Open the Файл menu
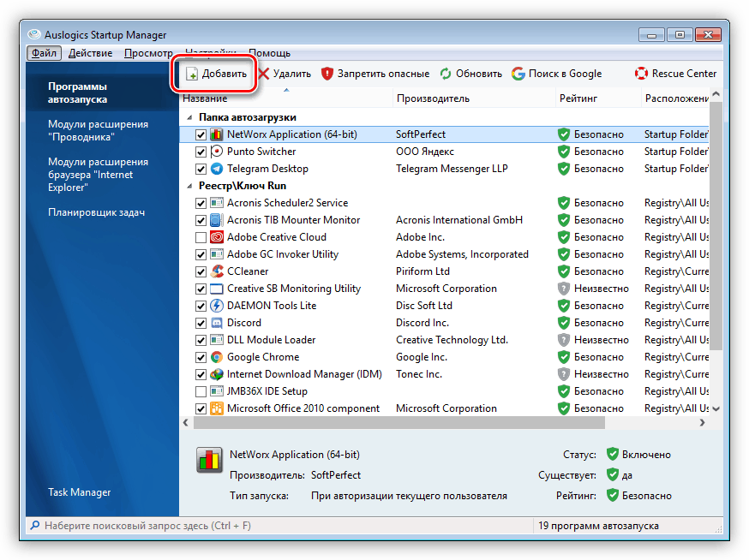 point(44,53)
